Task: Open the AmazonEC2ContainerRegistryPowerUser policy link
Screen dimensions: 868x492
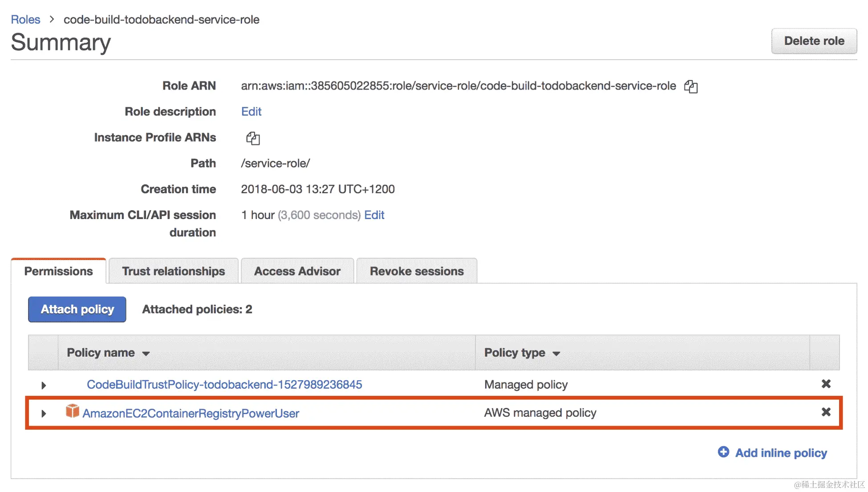Action: [191, 414]
